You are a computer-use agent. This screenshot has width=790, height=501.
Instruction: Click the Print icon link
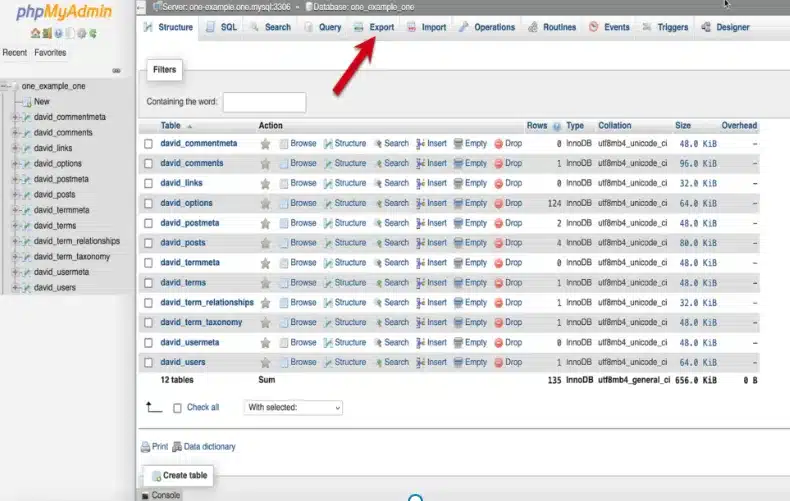(x=146, y=447)
